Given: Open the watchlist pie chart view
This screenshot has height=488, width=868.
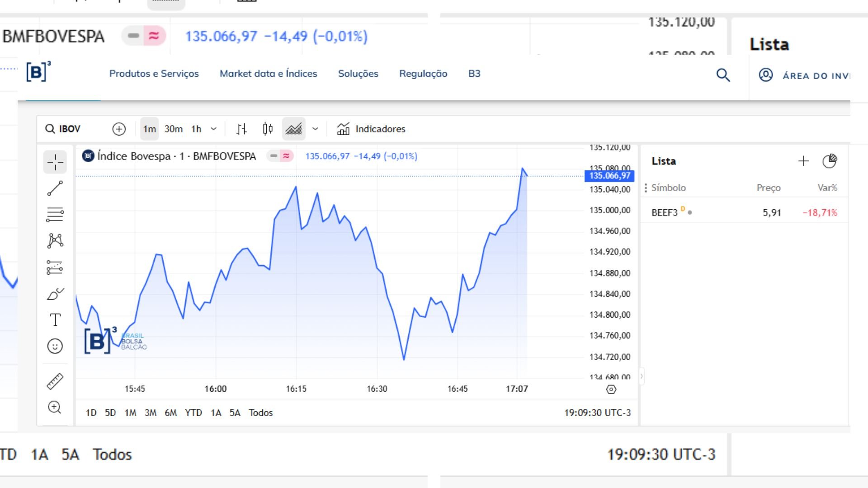Looking at the screenshot, I should [x=830, y=161].
